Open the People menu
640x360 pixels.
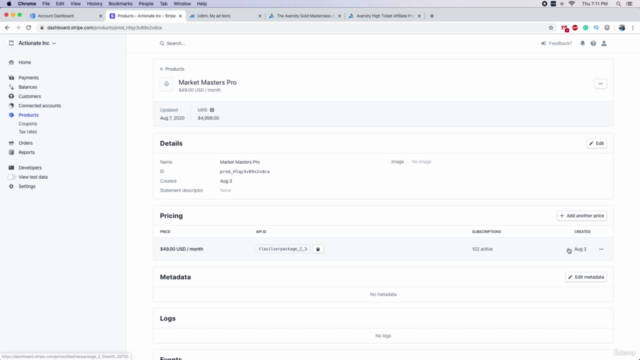(146, 4)
